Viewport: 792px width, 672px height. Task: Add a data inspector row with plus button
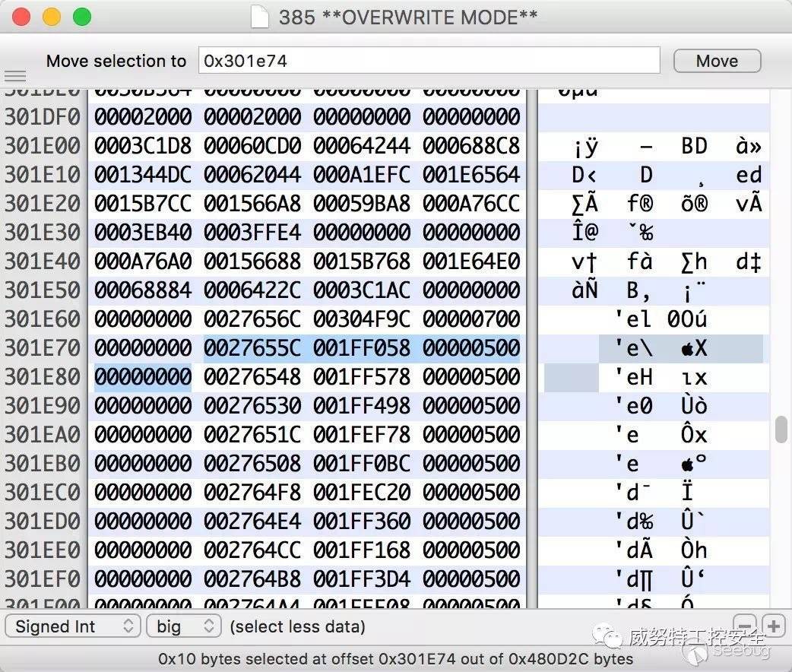[773, 626]
